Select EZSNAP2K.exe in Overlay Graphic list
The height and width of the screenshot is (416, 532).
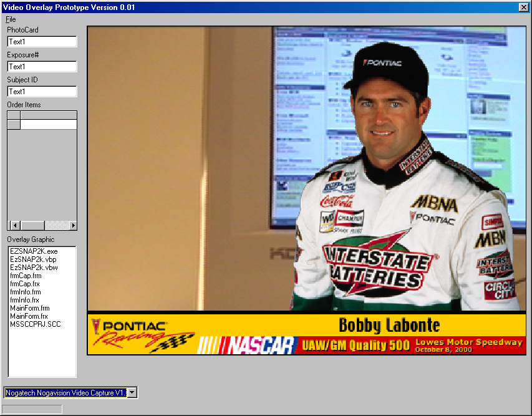pos(34,251)
